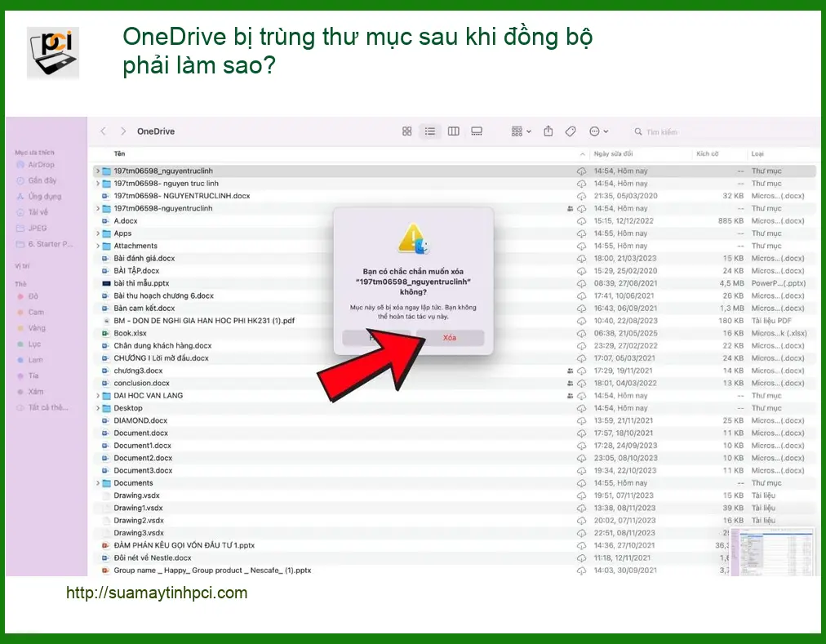The image size is (826, 644).
Task: Expand folder 197tm06598-nguyentruclinh
Action: [x=97, y=208]
